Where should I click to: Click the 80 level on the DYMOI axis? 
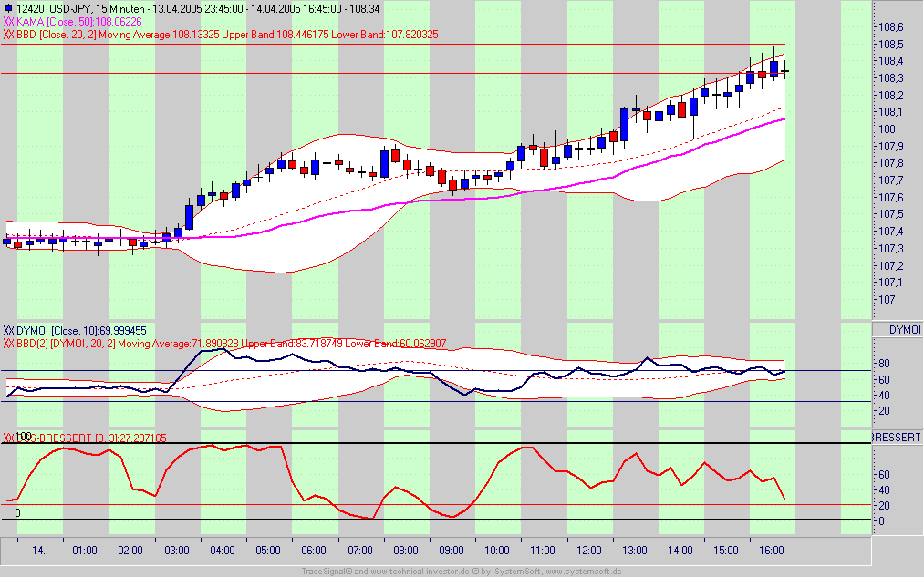click(884, 364)
